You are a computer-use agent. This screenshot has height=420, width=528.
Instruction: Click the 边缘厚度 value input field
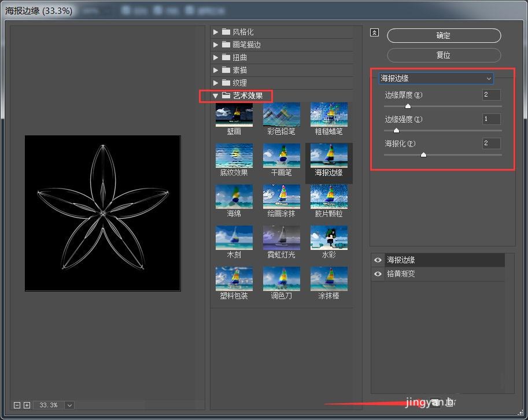tap(490, 94)
